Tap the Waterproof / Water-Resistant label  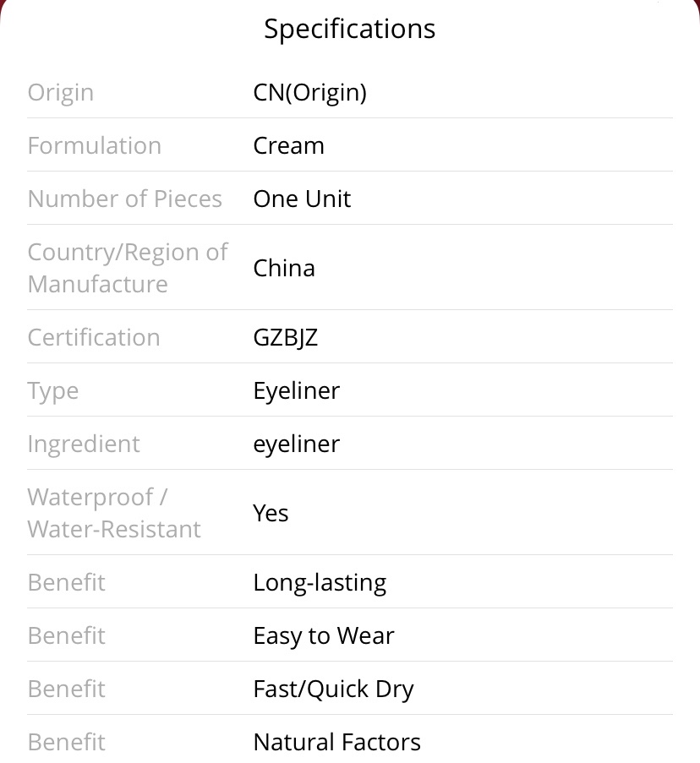tap(114, 513)
